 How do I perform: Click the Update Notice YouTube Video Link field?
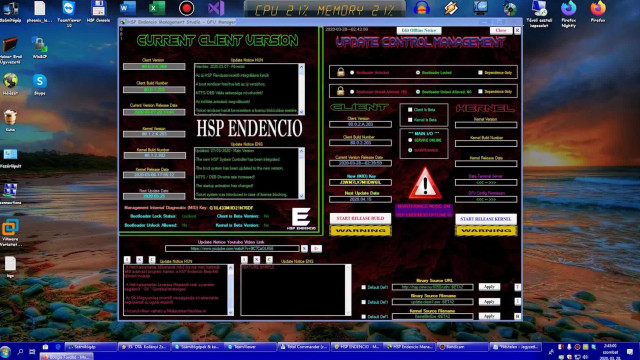pyautogui.click(x=232, y=248)
